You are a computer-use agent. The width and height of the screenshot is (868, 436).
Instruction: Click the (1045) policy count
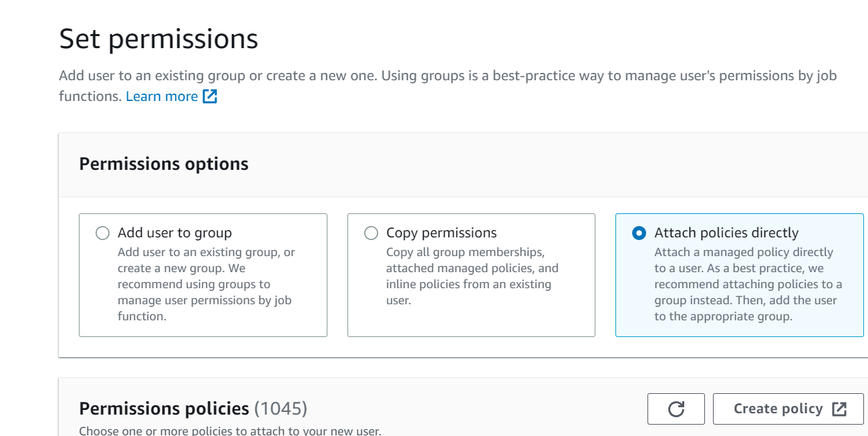[x=281, y=409]
